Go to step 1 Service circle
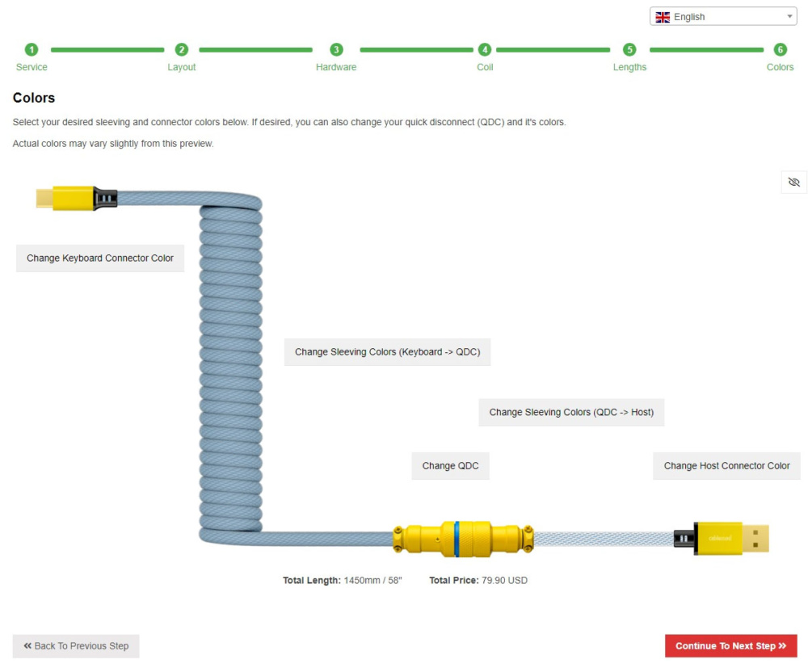This screenshot has height=672, width=808. pos(32,49)
